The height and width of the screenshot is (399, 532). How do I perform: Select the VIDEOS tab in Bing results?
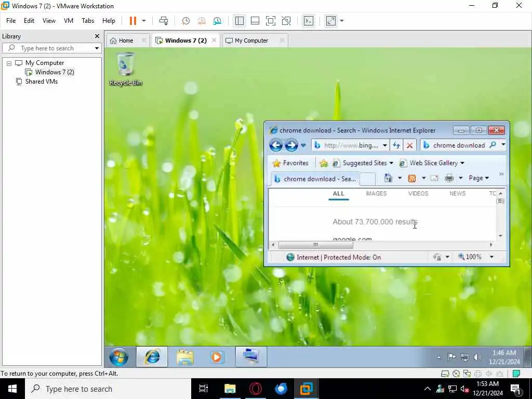pos(418,193)
